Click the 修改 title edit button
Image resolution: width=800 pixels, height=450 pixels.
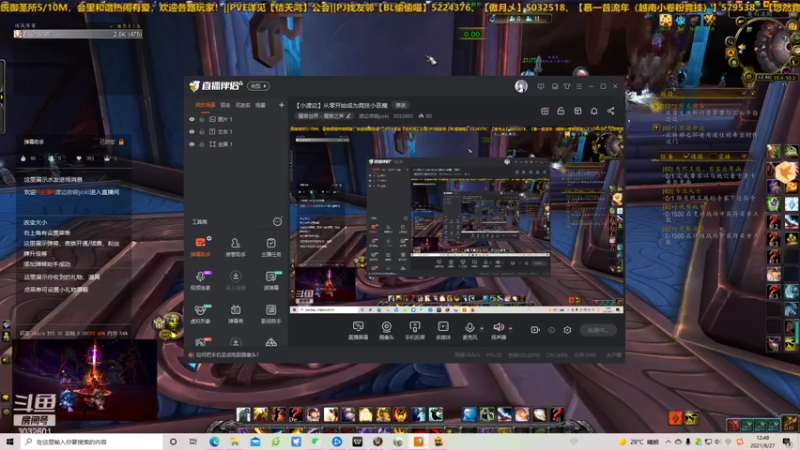[x=401, y=105]
